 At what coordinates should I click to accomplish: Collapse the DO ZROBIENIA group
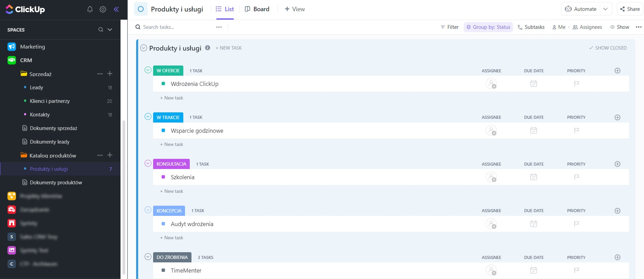[x=148, y=256]
